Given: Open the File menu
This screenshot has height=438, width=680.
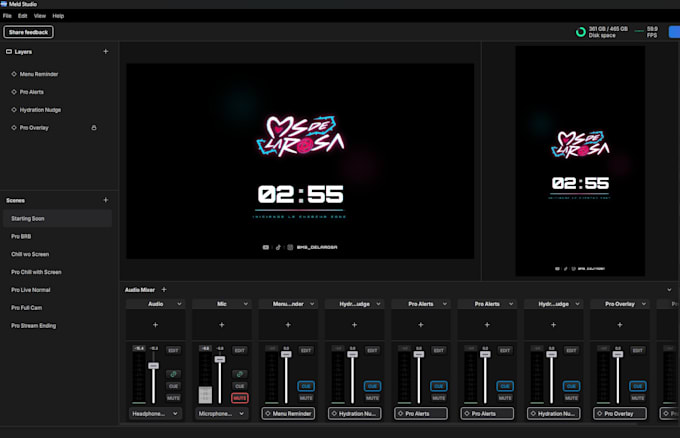Looking at the screenshot, I should pos(7,16).
